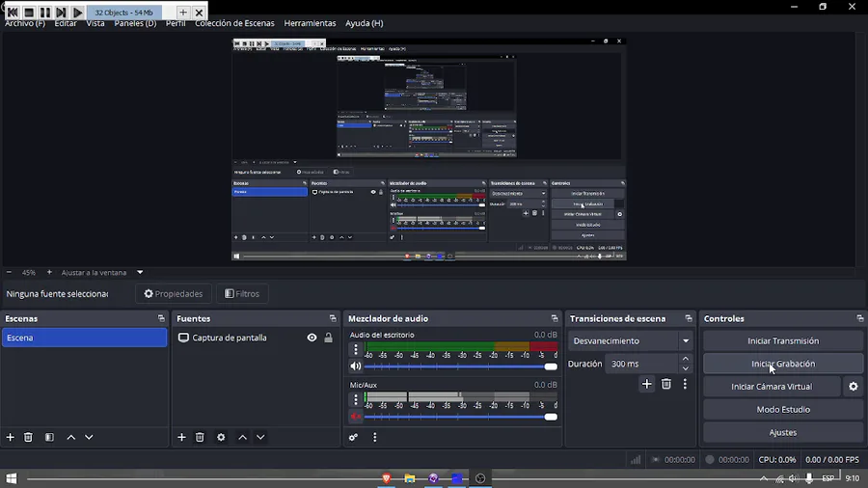Open Filtros button
This screenshot has width=868, height=488.
click(x=242, y=294)
